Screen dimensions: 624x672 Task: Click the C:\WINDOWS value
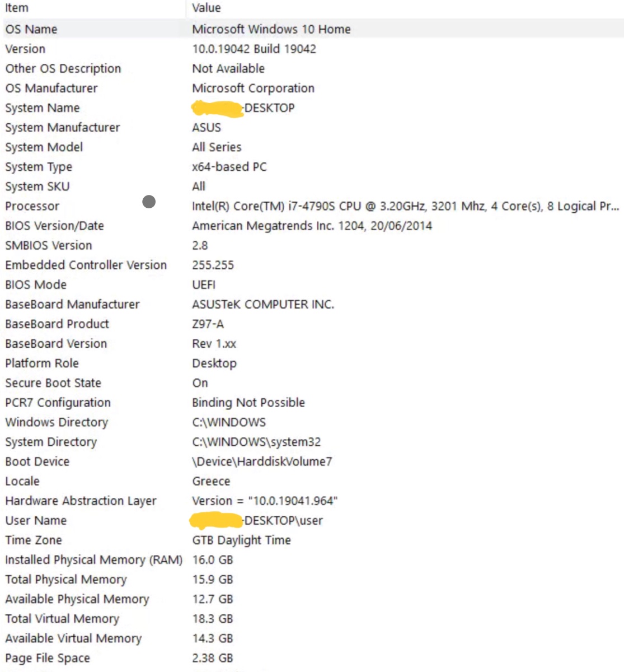click(229, 422)
